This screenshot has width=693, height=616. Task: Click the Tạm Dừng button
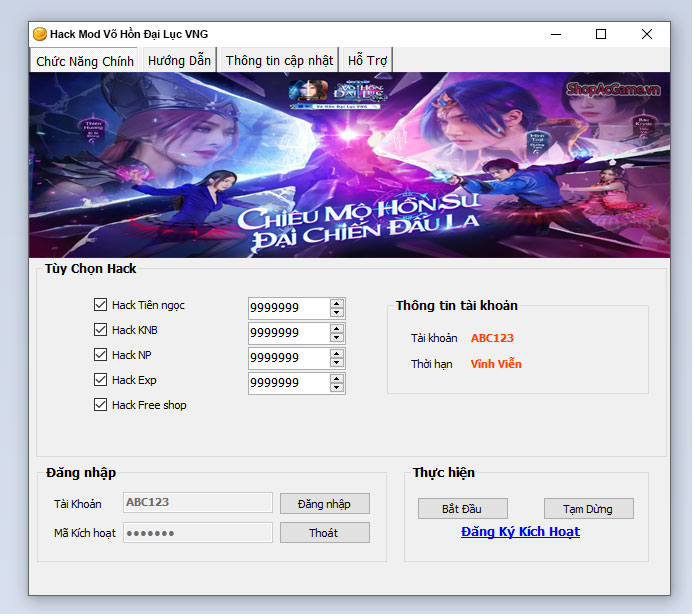[x=589, y=509]
